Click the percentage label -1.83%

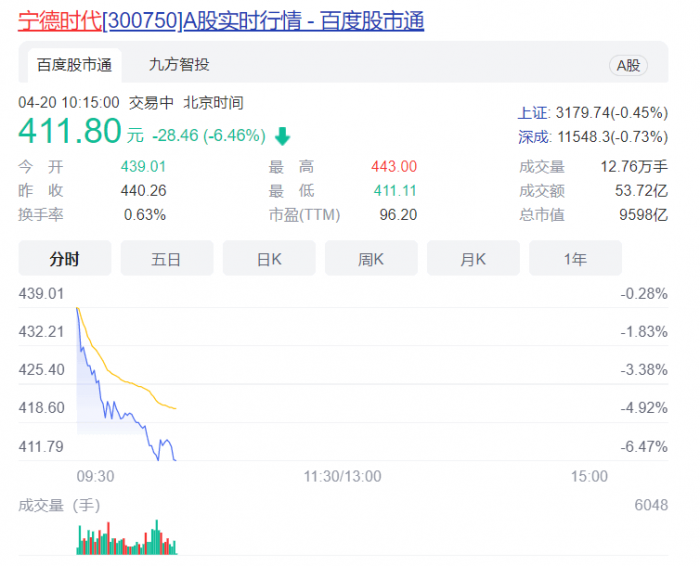click(x=644, y=332)
